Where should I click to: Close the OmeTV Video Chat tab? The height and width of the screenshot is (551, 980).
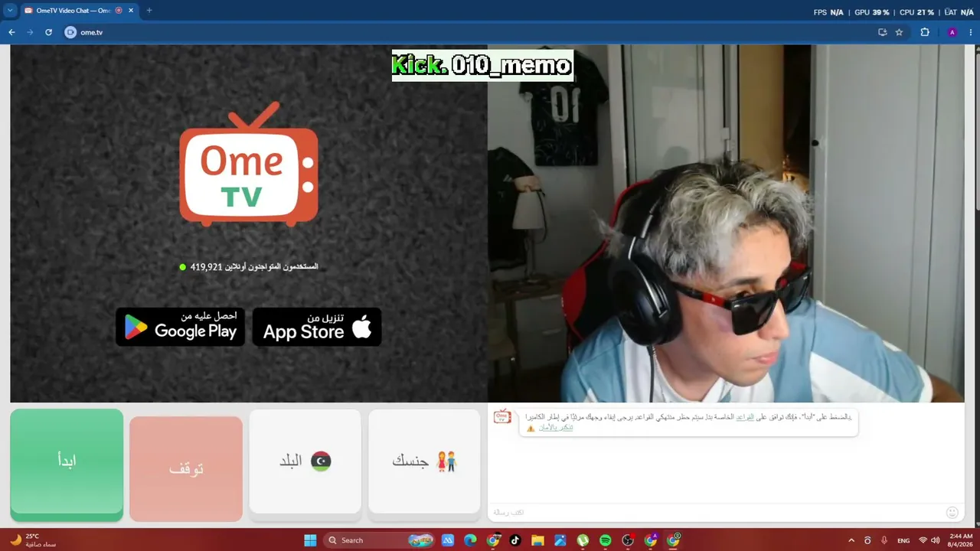click(130, 11)
